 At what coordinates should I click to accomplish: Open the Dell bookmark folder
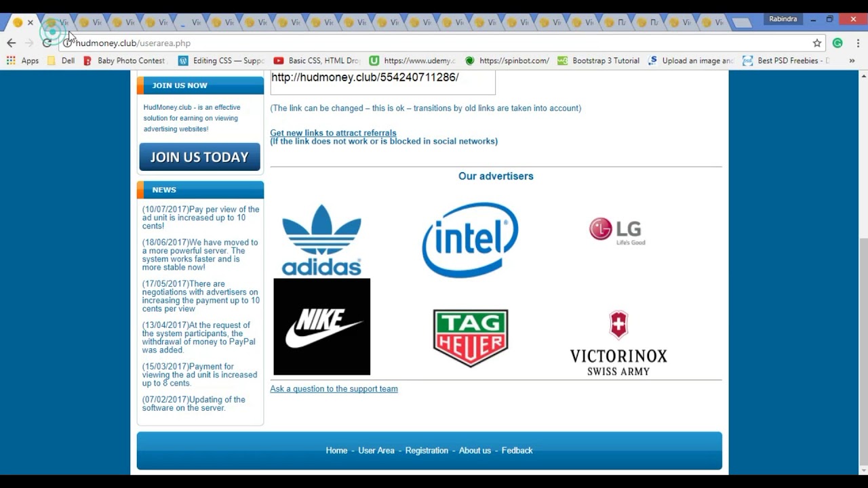coord(60,60)
